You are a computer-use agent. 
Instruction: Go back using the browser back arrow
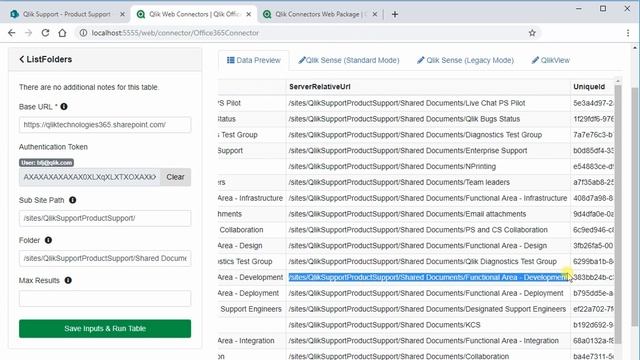coord(11,33)
